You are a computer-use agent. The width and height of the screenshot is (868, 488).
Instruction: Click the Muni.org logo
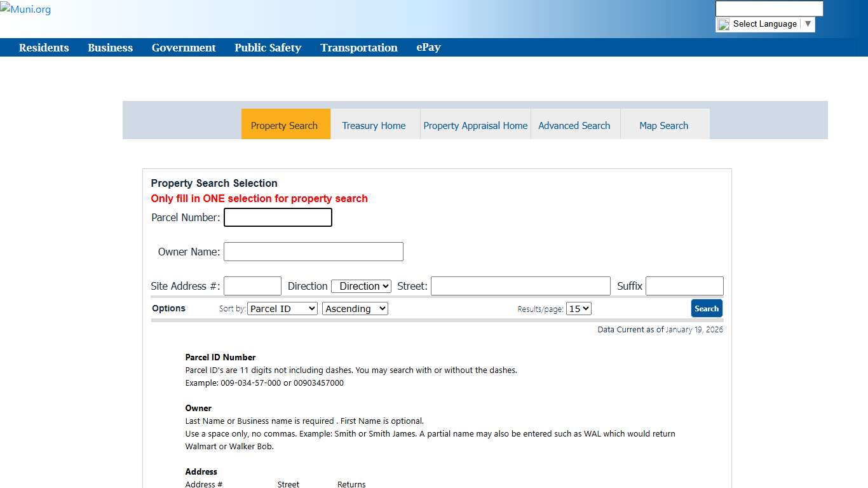tap(25, 9)
